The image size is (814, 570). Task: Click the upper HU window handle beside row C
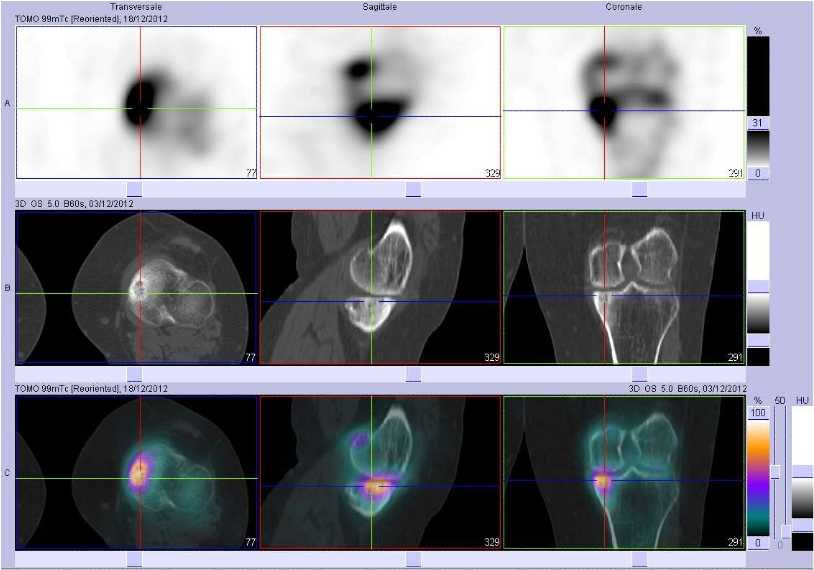click(803, 471)
